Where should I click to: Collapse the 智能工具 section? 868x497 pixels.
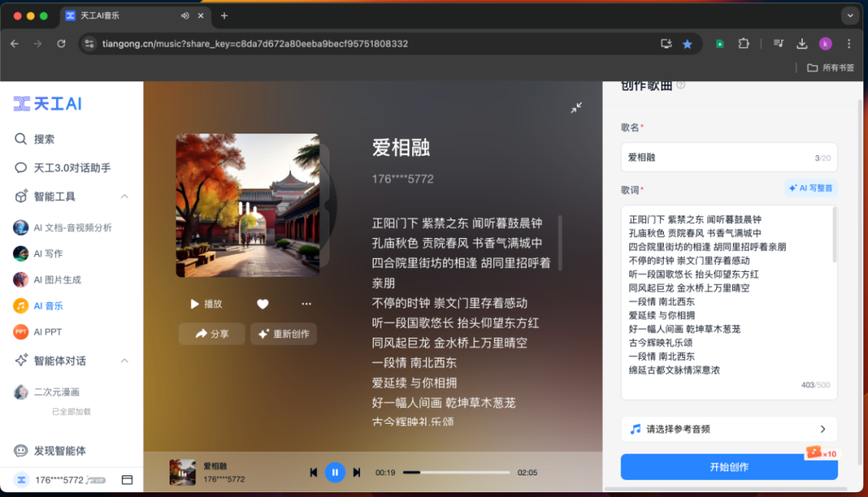tap(125, 196)
